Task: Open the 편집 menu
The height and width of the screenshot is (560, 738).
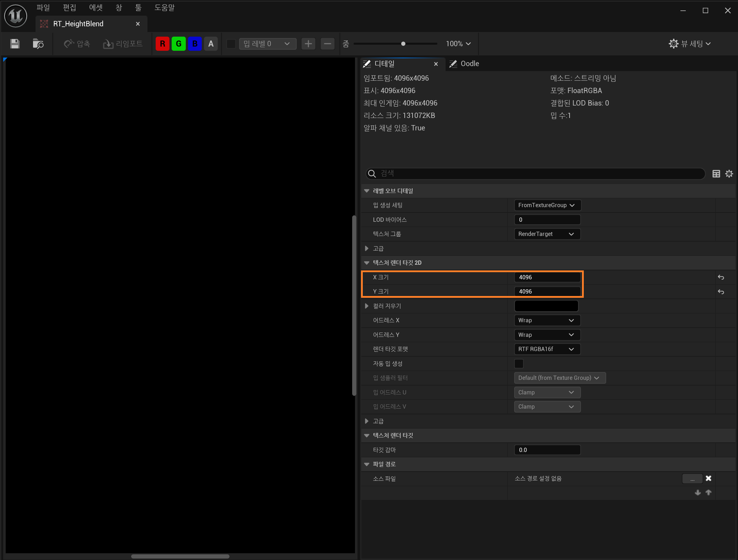Action: (x=69, y=7)
